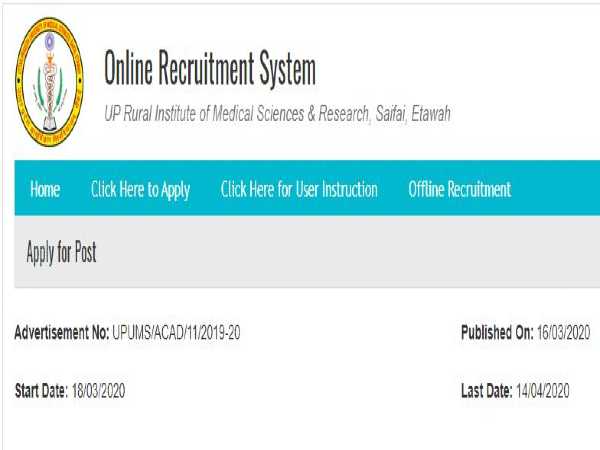Click the Online Recruitment System title
The height and width of the screenshot is (450, 600).
209,70
